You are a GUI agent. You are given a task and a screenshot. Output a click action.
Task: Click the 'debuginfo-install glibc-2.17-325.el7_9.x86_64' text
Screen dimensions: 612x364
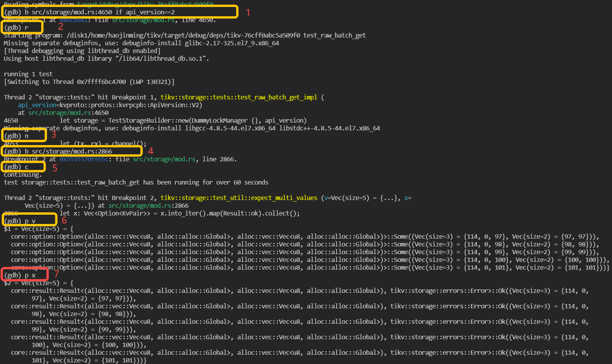click(200, 43)
